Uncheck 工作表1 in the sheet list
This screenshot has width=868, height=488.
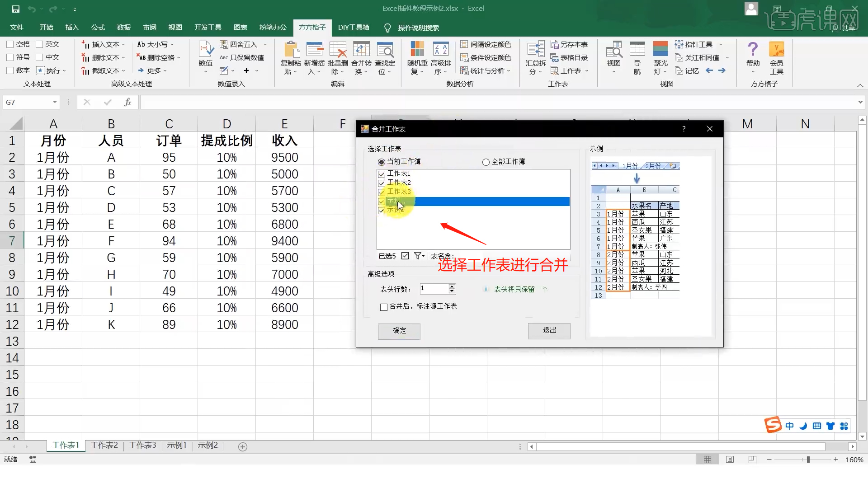pos(382,174)
